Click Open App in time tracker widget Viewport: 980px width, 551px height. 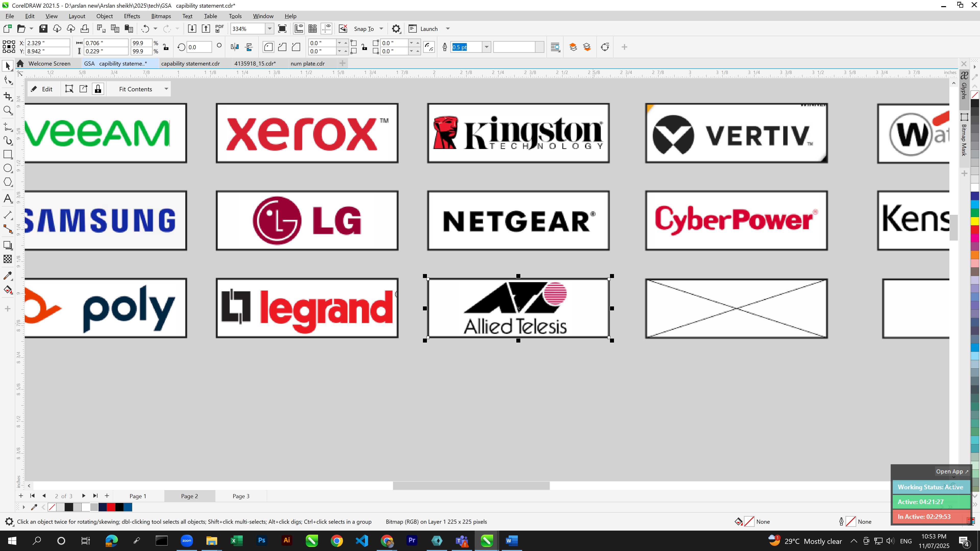click(952, 471)
